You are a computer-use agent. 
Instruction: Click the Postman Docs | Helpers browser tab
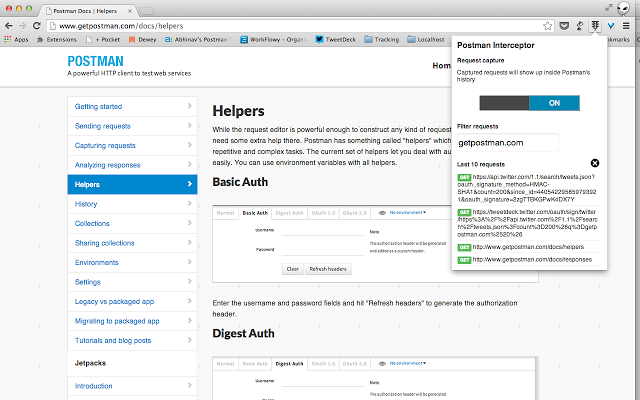(x=89, y=11)
